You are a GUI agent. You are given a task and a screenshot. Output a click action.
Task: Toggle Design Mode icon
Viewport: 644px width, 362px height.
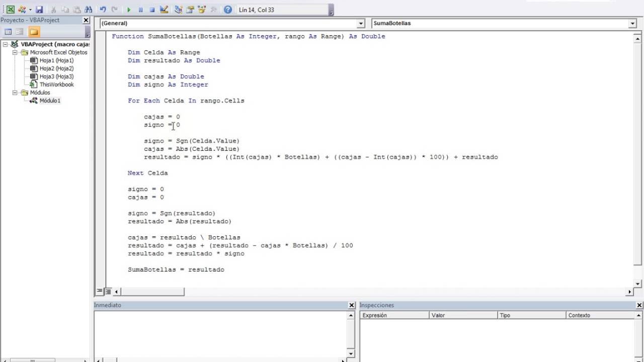pos(164,10)
